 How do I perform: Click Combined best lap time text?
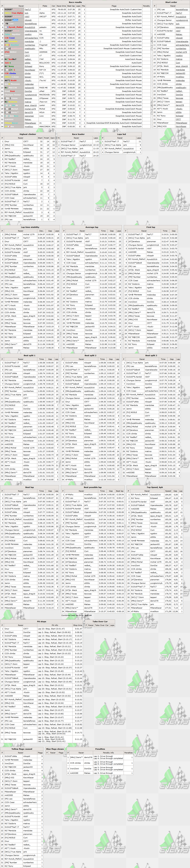(x=76, y=615)
